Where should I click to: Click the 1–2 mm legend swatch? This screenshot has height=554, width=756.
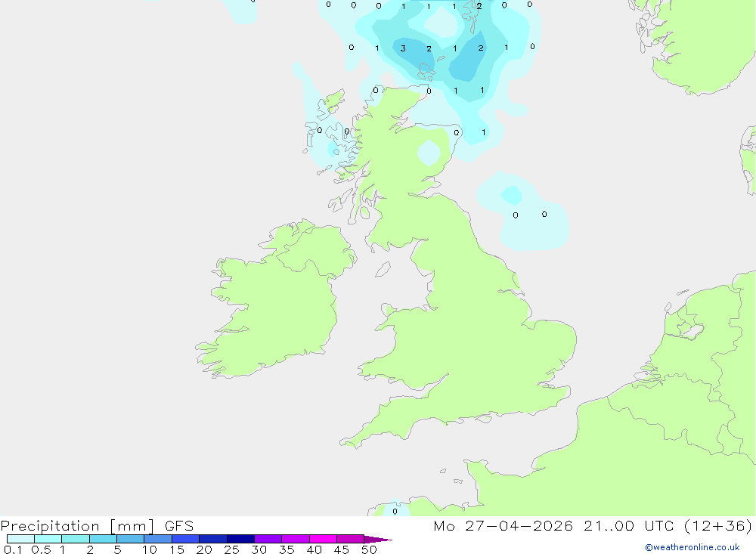coord(76,539)
